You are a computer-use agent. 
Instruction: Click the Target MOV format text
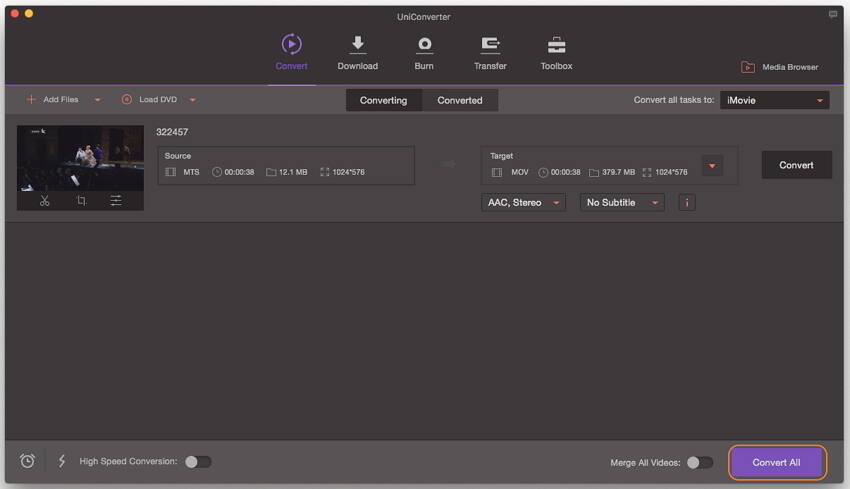[519, 172]
